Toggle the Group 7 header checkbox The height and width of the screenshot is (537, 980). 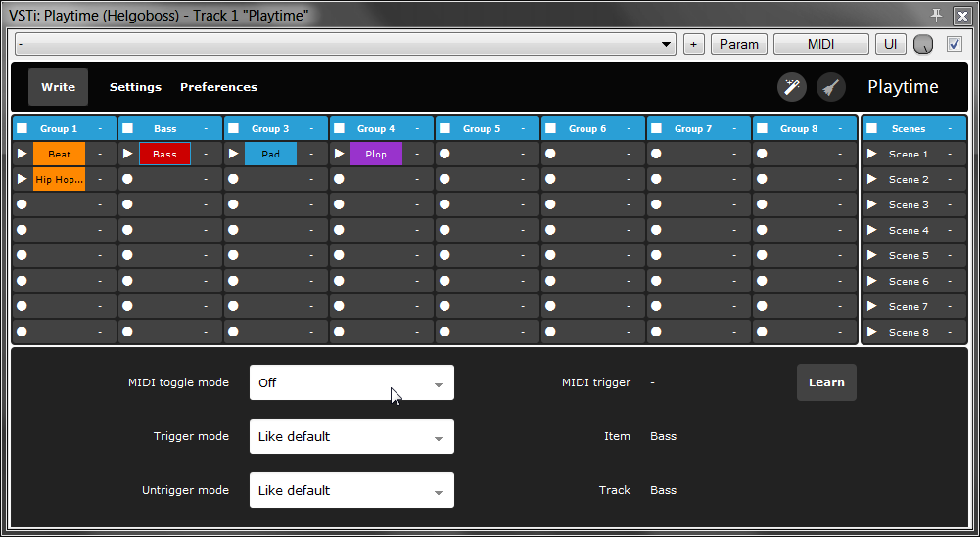click(x=656, y=128)
